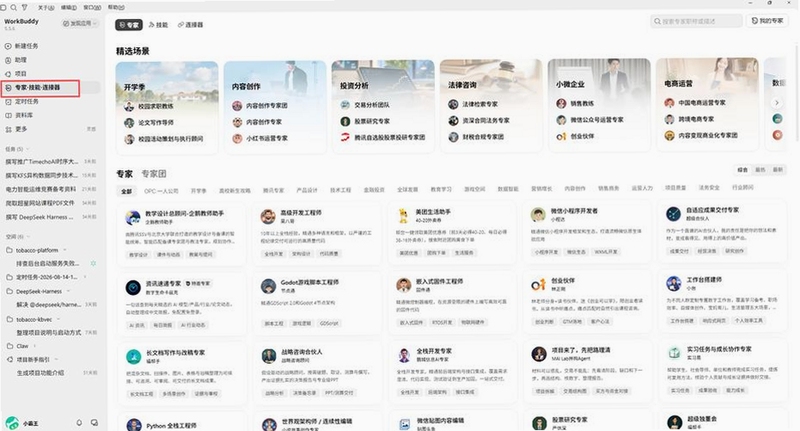Screen dimensions: 800x431
Task: Show next scenarios with the right arrow
Action: 777,103
